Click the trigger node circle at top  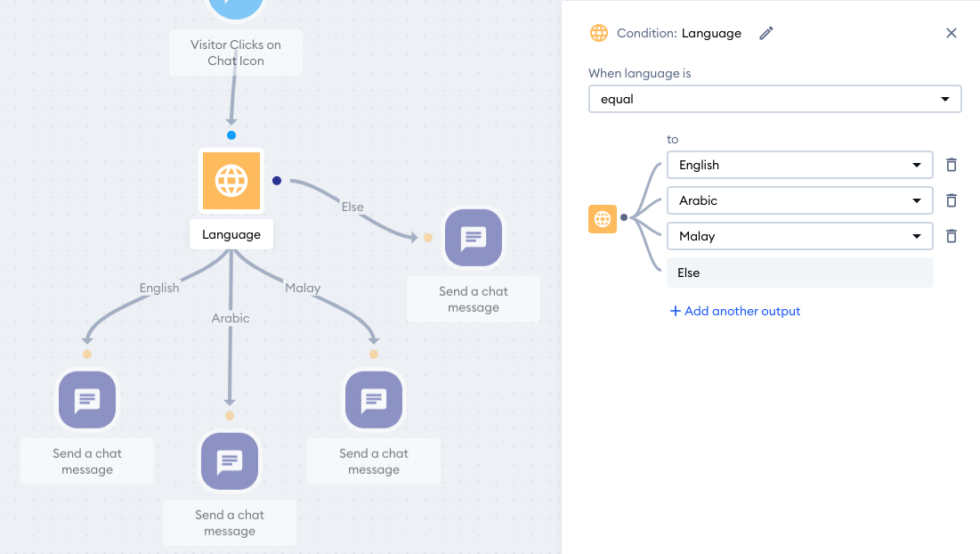(x=236, y=6)
